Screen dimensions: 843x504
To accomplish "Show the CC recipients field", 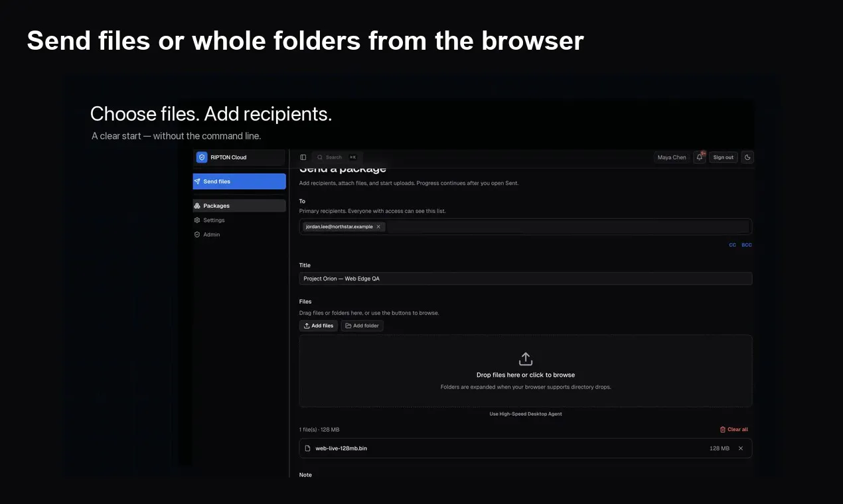I will pos(733,245).
